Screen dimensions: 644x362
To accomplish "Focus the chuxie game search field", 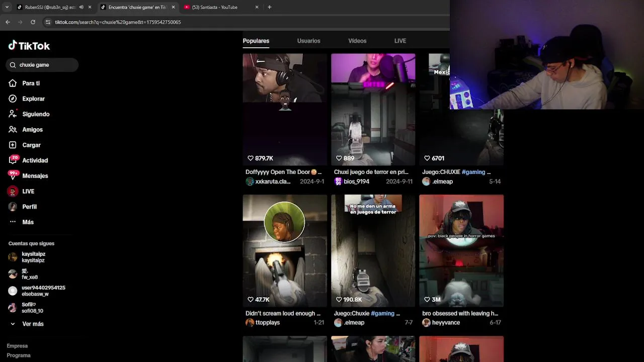I will tap(42, 65).
